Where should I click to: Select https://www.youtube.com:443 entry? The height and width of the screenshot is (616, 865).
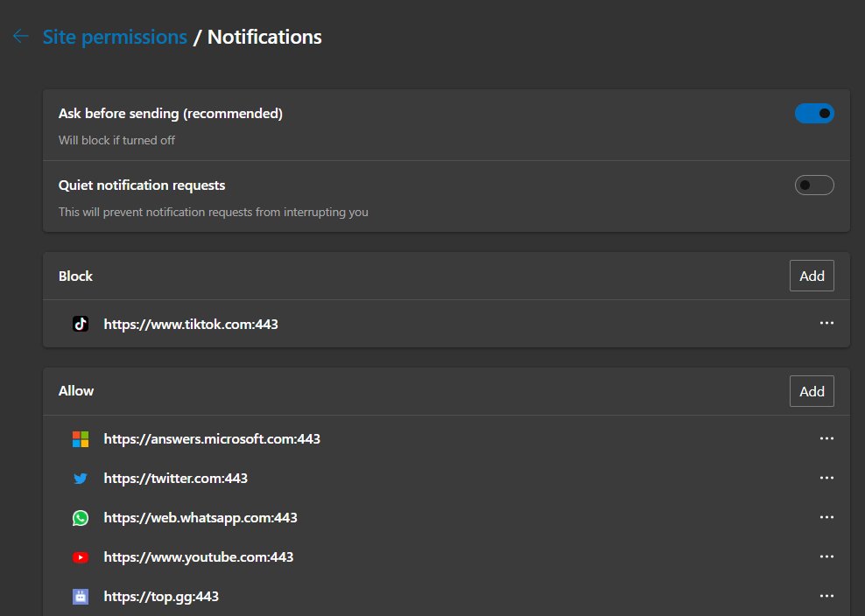pyautogui.click(x=199, y=557)
